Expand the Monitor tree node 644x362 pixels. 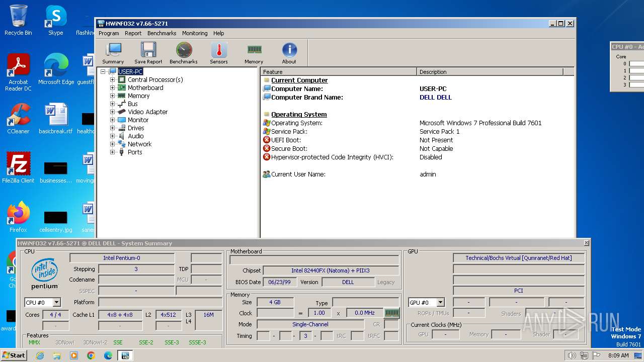(113, 120)
